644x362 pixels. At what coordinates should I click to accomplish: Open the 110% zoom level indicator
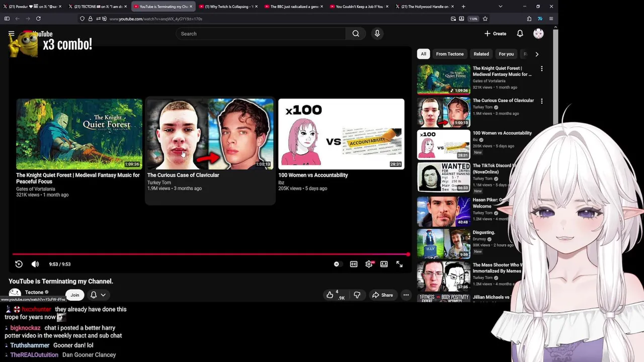click(473, 19)
